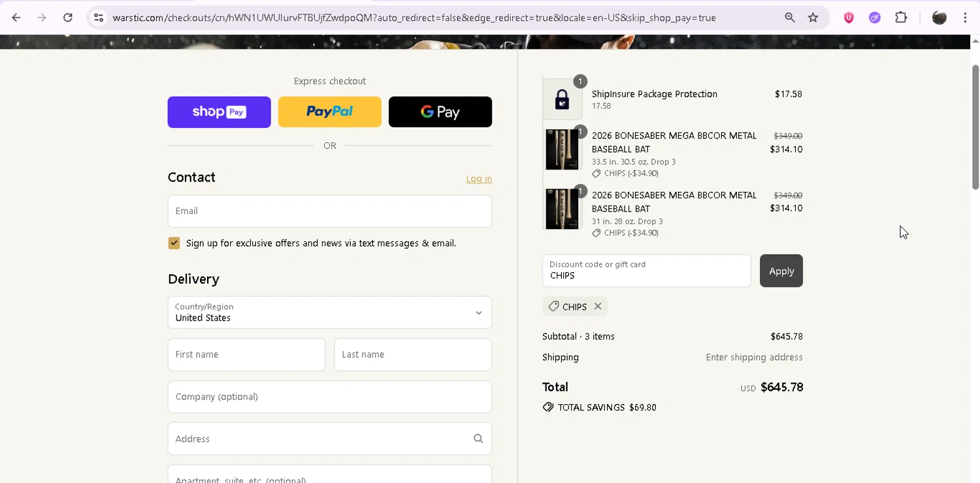Open the purple circular extension icon
This screenshot has width=980, height=483.
(875, 18)
